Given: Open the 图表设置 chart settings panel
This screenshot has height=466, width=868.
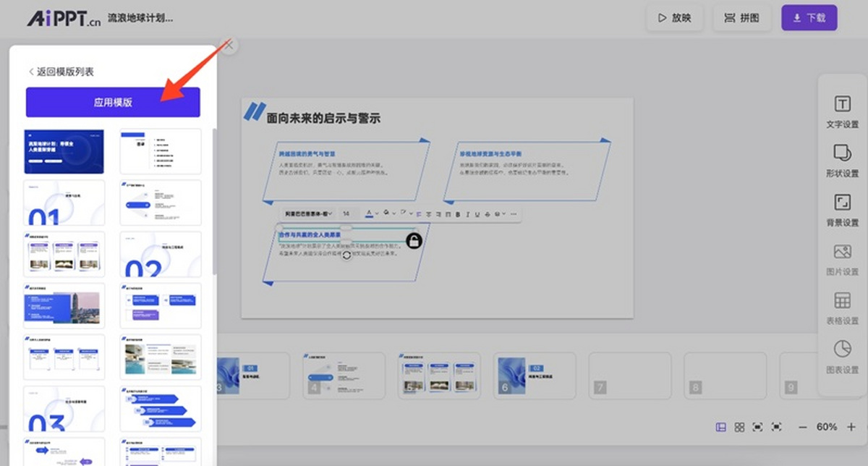Looking at the screenshot, I should coord(842,357).
